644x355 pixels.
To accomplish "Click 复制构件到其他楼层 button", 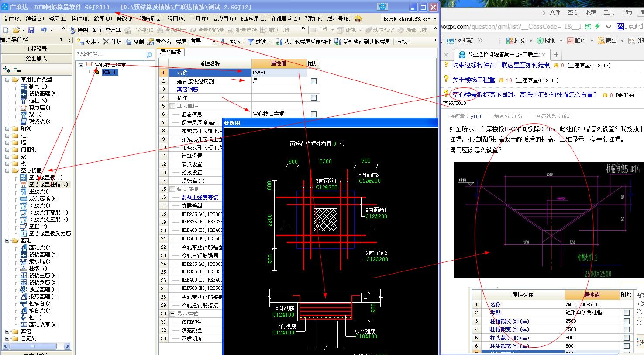I will coord(362,42).
